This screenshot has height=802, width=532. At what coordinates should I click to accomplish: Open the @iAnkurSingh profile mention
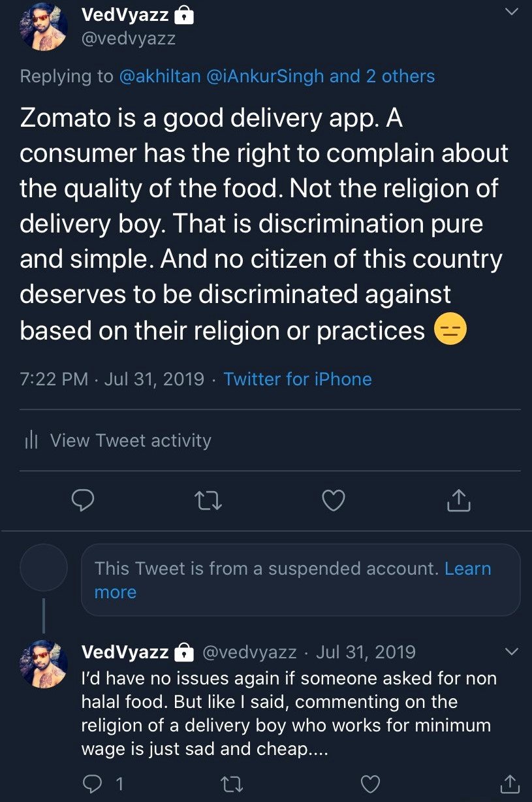pyautogui.click(x=265, y=76)
